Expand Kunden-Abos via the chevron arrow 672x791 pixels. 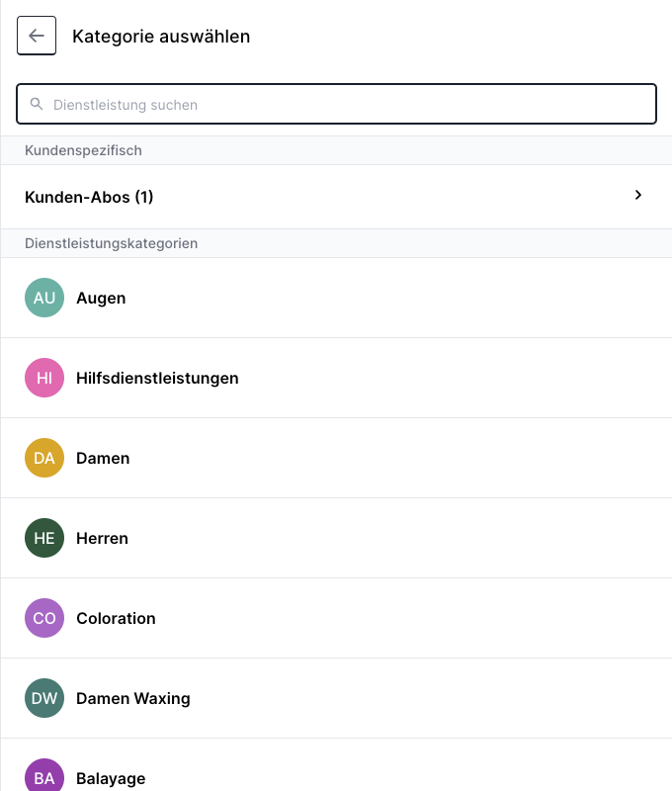tap(638, 195)
